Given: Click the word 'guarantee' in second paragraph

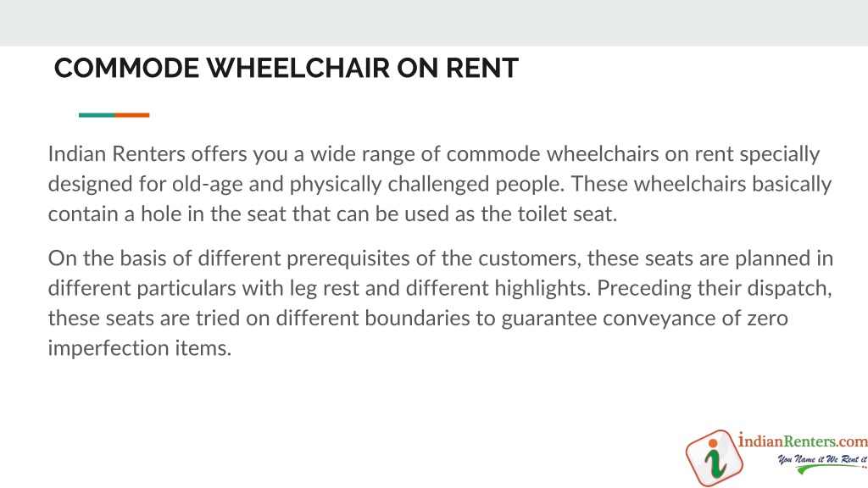Looking at the screenshot, I should [549, 319].
